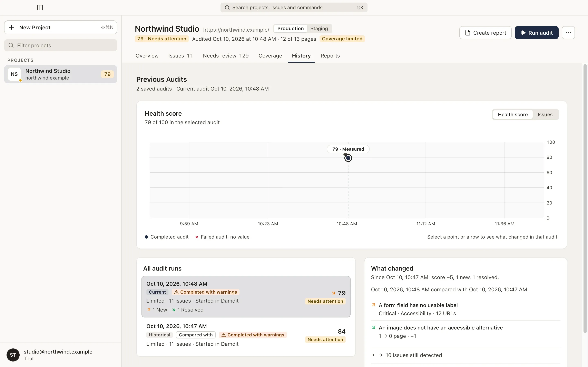Toggle the sidebar panel icon
The height and width of the screenshot is (367, 588).
(x=40, y=8)
